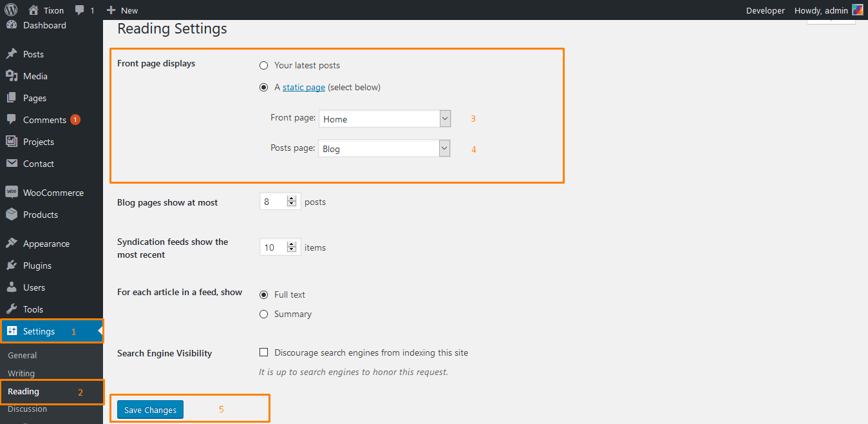Click the Contact envelope icon

pos(11,164)
